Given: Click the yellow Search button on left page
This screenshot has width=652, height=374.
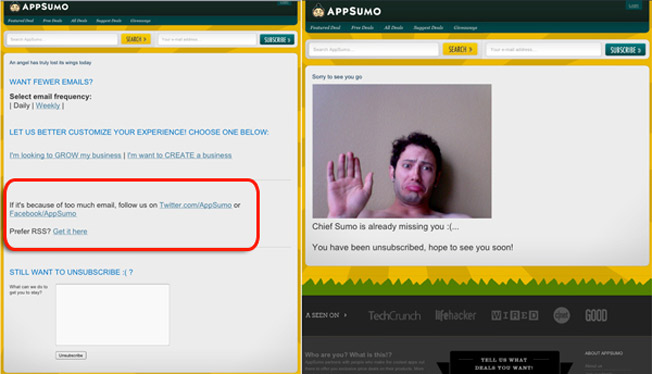Looking at the screenshot, I should pyautogui.click(x=136, y=39).
